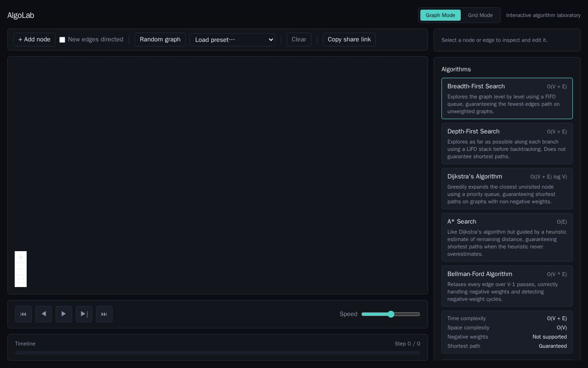Viewport: 588px width, 368px height.
Task: Add a new node to the graph
Action: coord(34,40)
